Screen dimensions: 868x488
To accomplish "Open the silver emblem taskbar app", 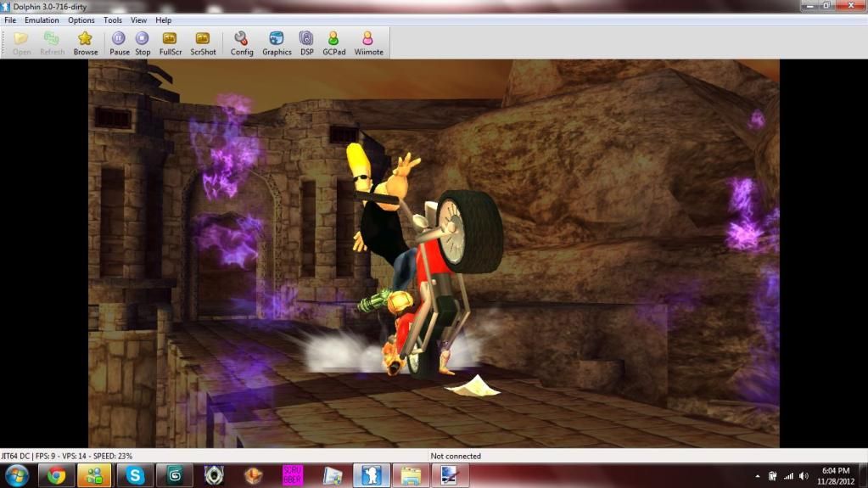I will point(214,475).
